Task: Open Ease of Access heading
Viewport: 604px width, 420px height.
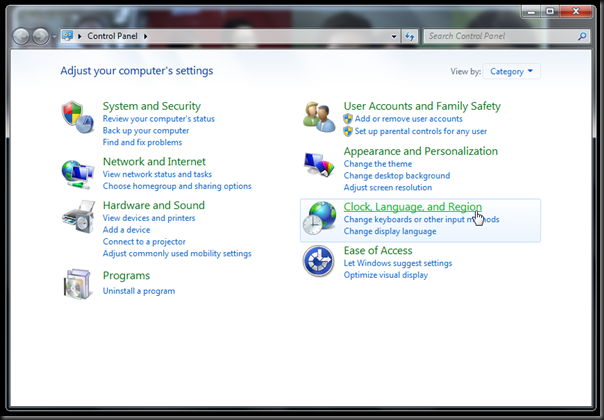Action: [x=378, y=250]
